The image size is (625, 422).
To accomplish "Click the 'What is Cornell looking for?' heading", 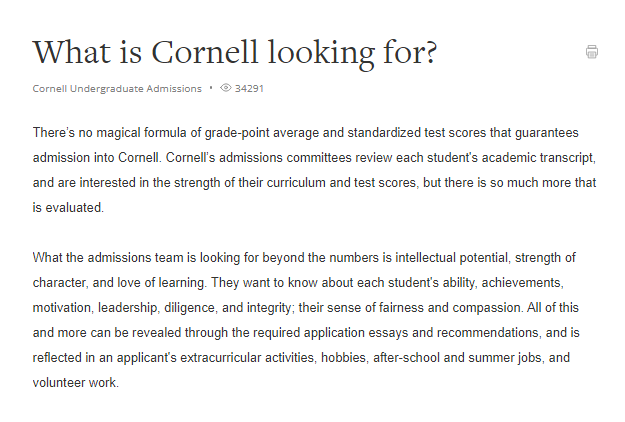I will pos(235,53).
